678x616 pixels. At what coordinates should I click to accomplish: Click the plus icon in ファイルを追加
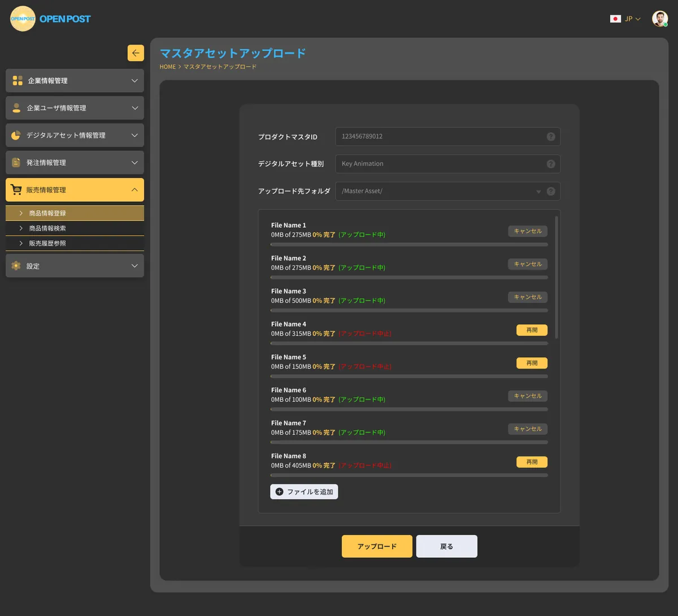point(279,492)
